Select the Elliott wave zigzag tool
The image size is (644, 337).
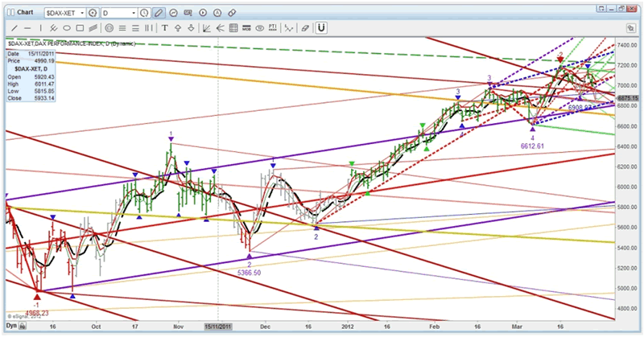tap(289, 28)
